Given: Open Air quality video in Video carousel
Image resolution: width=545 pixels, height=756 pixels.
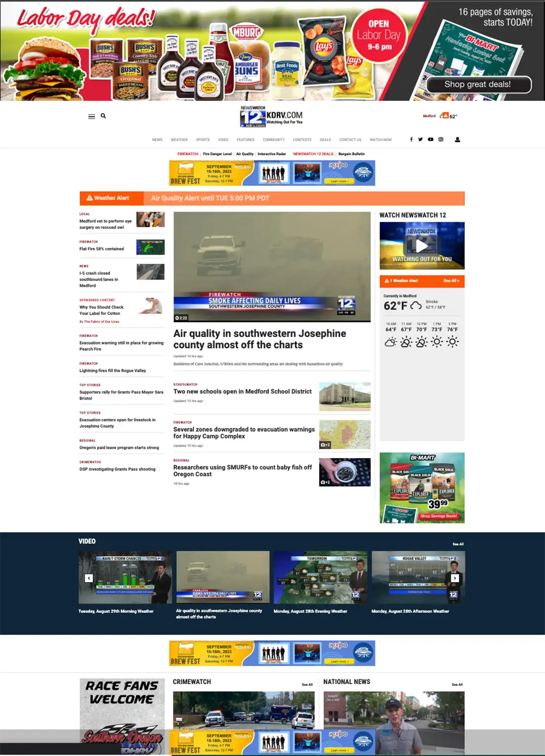Looking at the screenshot, I should pos(219,614).
